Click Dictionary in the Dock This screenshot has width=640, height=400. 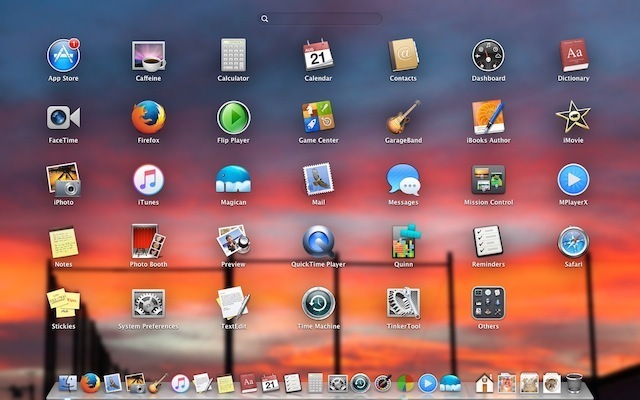click(248, 383)
